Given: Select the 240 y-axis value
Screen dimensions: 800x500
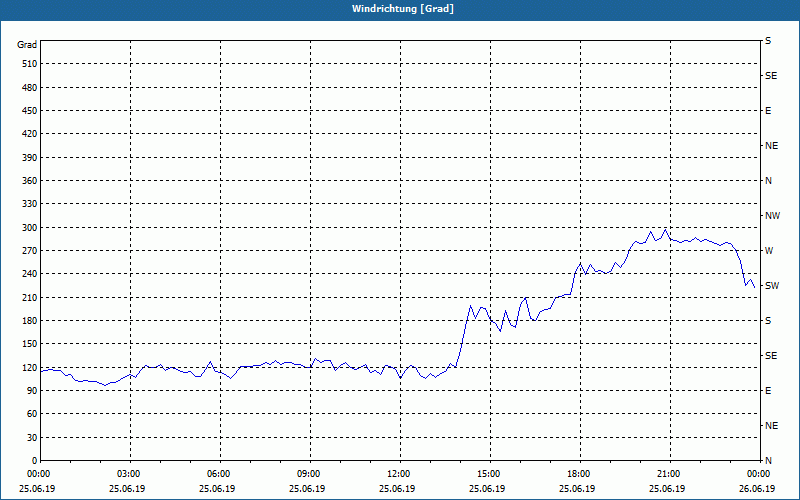Looking at the screenshot, I should pos(30,273).
